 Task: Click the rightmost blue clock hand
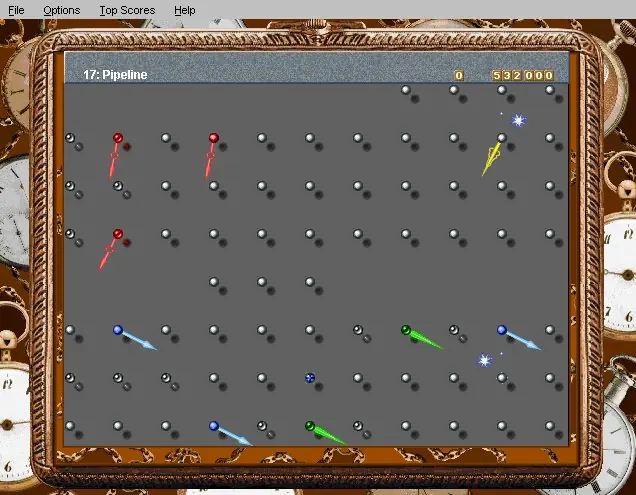(x=518, y=338)
